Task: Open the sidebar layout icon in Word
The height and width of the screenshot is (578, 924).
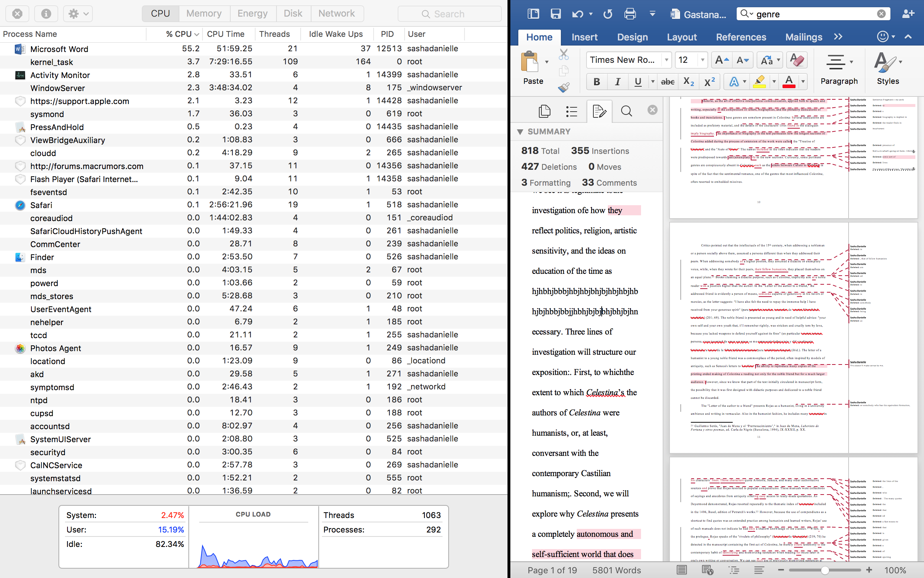Action: 533,14
